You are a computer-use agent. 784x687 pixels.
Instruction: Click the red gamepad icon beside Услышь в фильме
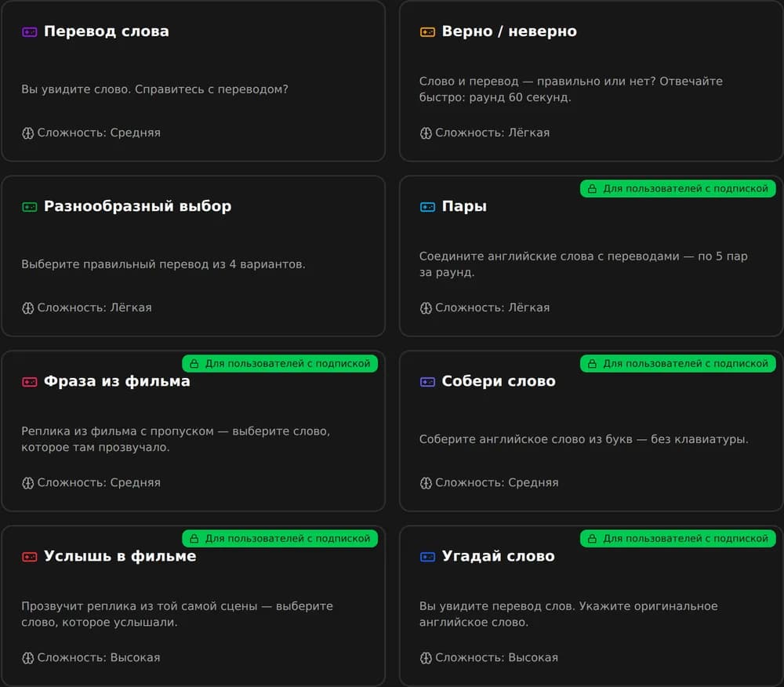tap(30, 557)
